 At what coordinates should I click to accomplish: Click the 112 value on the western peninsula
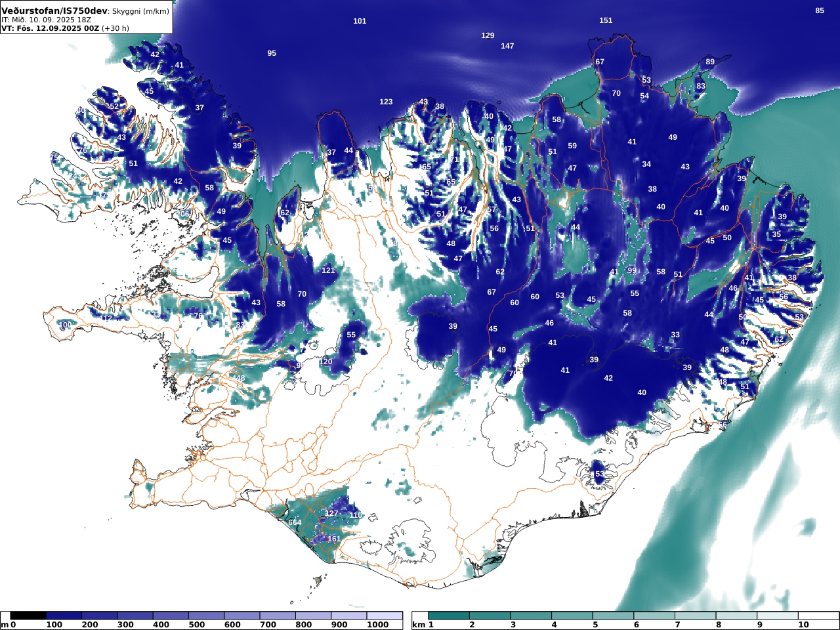106,318
